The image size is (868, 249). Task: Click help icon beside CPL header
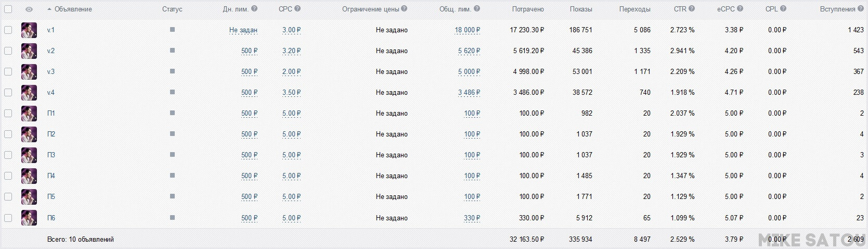[783, 9]
